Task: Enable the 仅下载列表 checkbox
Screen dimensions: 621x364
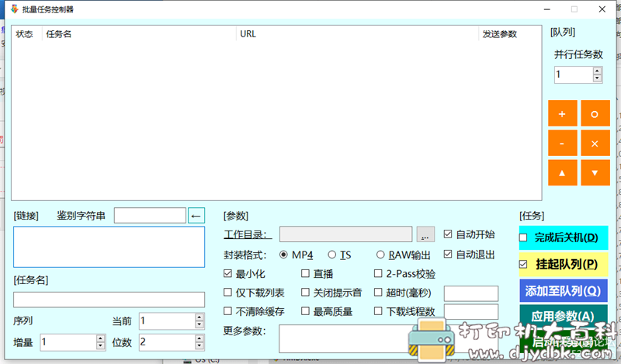Action: [x=227, y=293]
